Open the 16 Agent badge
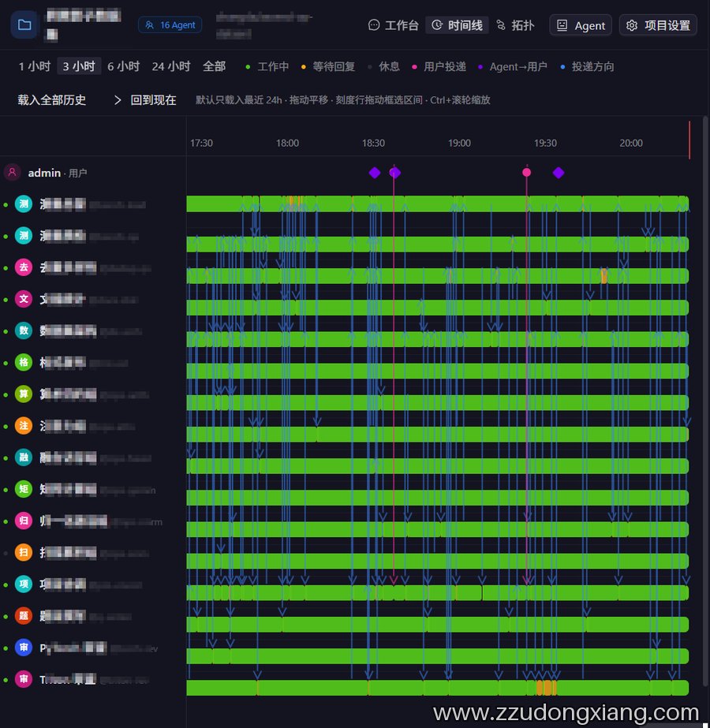Image resolution: width=710 pixels, height=728 pixels. [170, 25]
